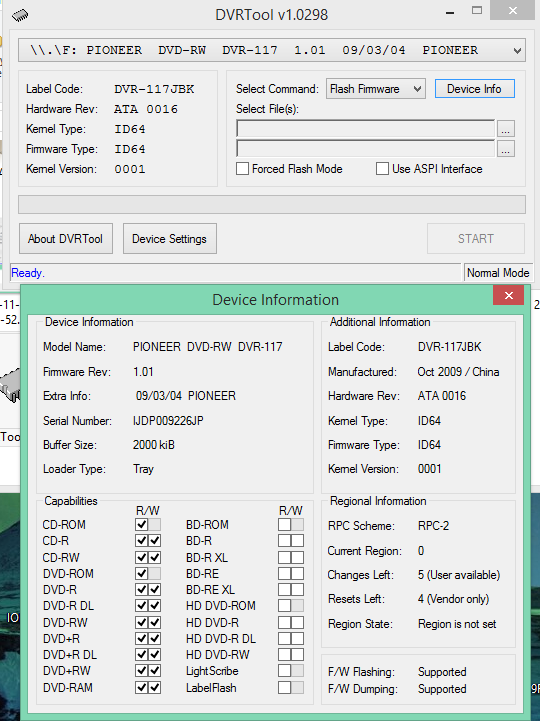Click '5 (User available)' changes left value
Screen dimensions: 540x721
pyautogui.click(x=459, y=575)
